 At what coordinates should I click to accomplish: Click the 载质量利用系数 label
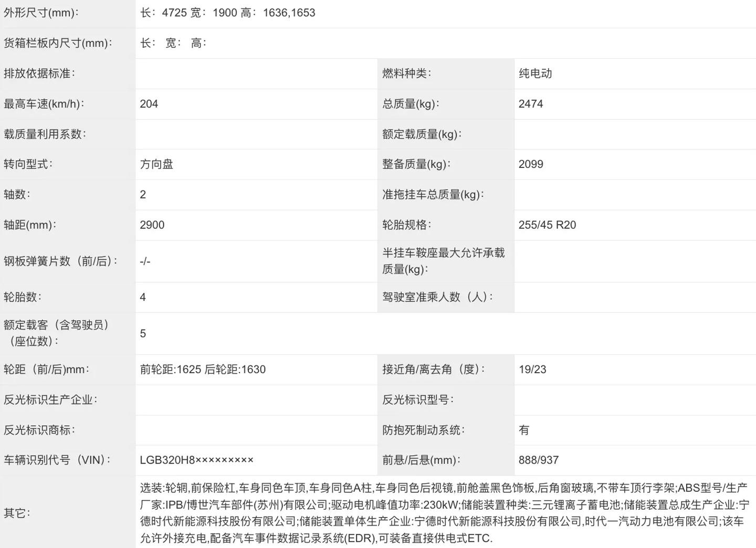tap(45, 134)
